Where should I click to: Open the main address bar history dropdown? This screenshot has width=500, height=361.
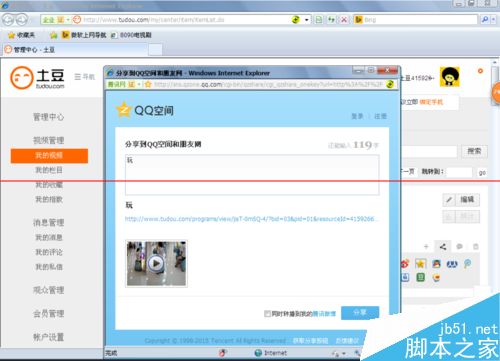pos(307,20)
